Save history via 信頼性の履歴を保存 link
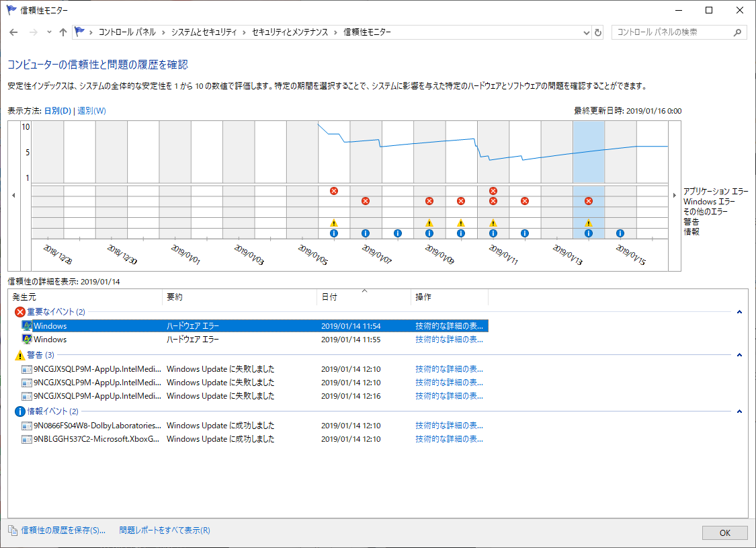756x548 pixels. 63,531
